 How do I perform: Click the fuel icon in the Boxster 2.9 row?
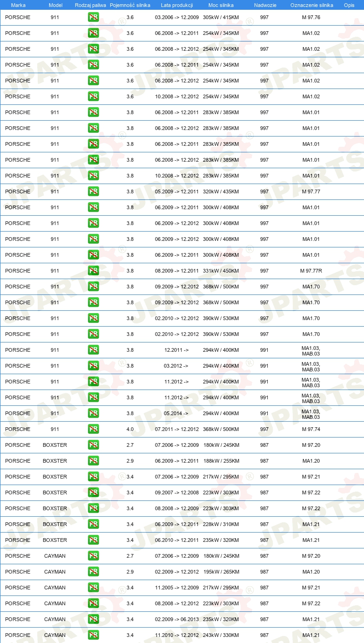point(93,461)
